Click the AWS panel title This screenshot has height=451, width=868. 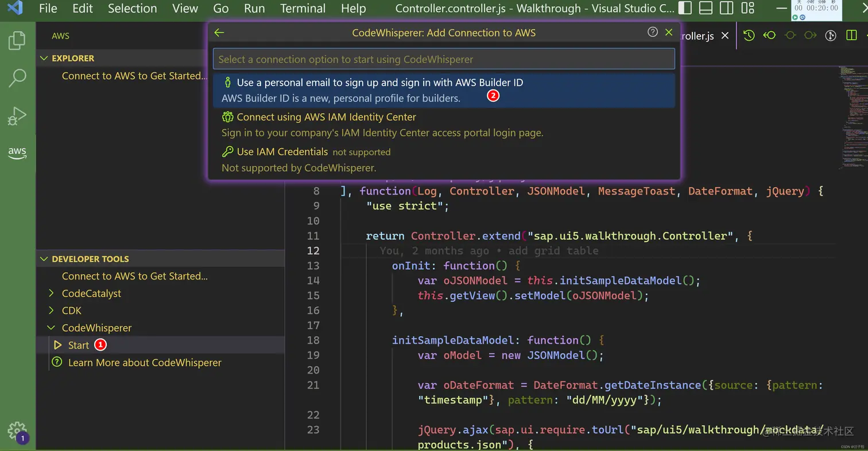click(x=60, y=36)
